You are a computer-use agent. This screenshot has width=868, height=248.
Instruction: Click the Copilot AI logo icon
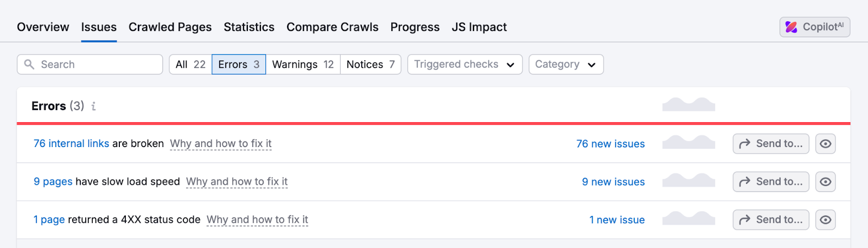pos(792,27)
